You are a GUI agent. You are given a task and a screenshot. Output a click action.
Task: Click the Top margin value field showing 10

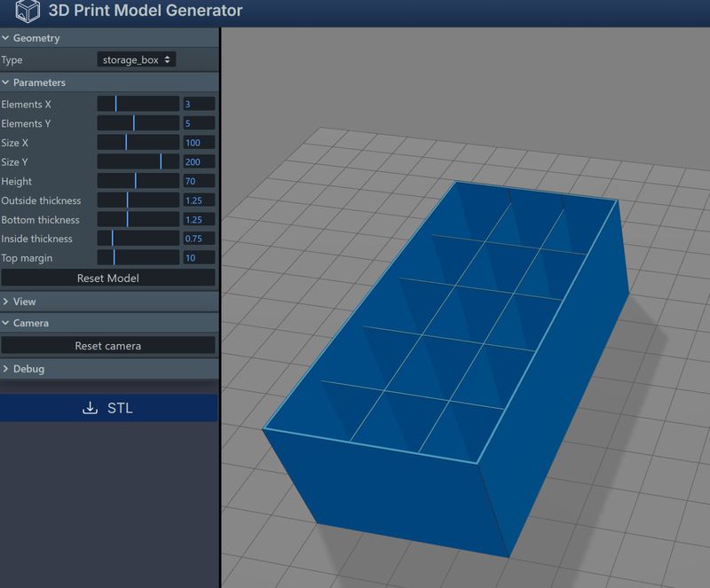pos(199,258)
